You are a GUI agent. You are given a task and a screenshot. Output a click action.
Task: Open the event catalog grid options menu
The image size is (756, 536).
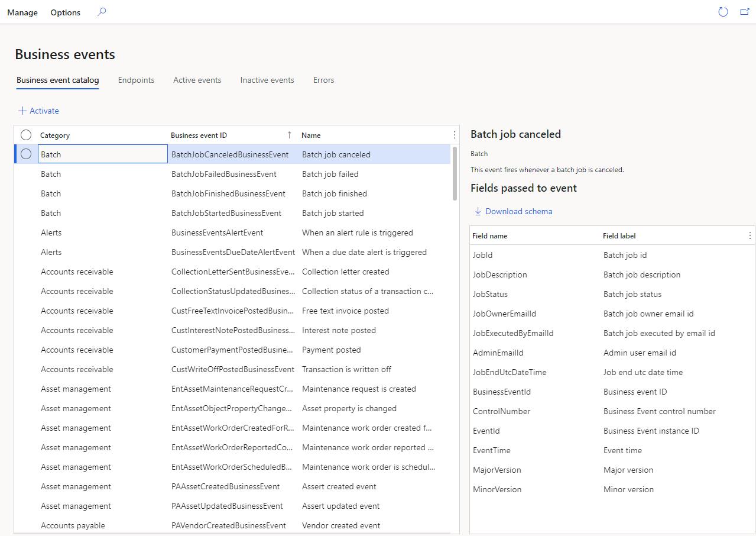click(454, 135)
